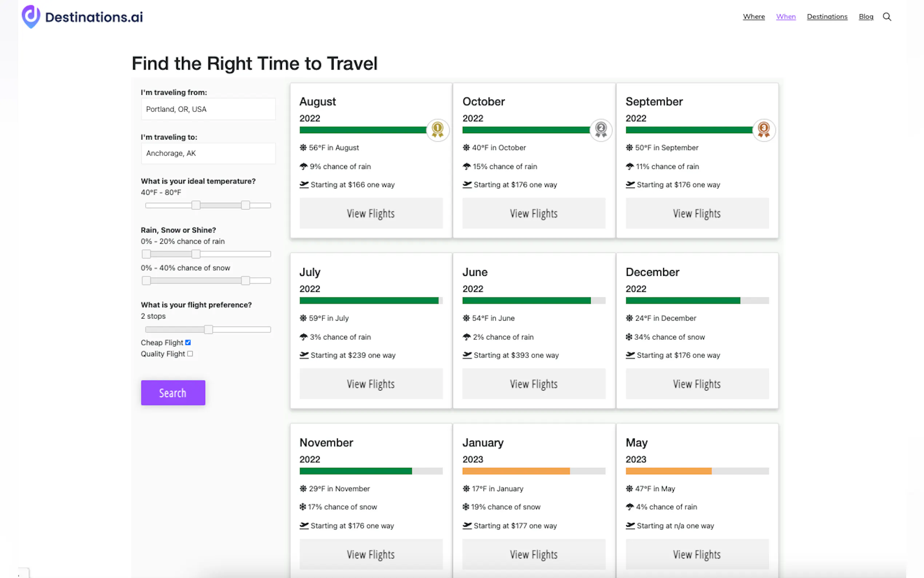Open the search magnifier icon
924x578 pixels.
coord(887,17)
